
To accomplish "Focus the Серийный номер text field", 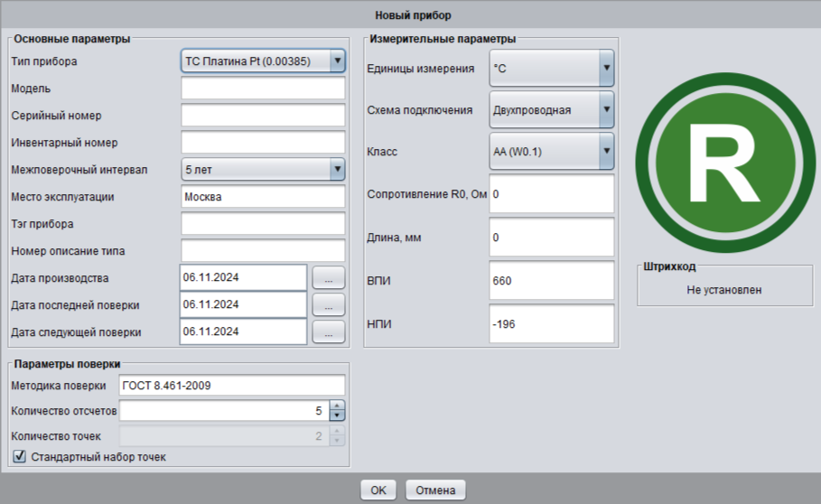I will point(263,116).
